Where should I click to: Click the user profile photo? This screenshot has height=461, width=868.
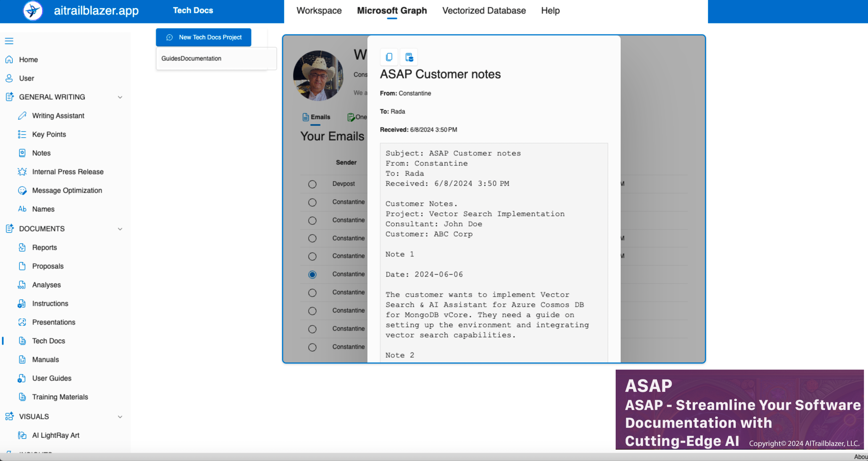(x=318, y=75)
